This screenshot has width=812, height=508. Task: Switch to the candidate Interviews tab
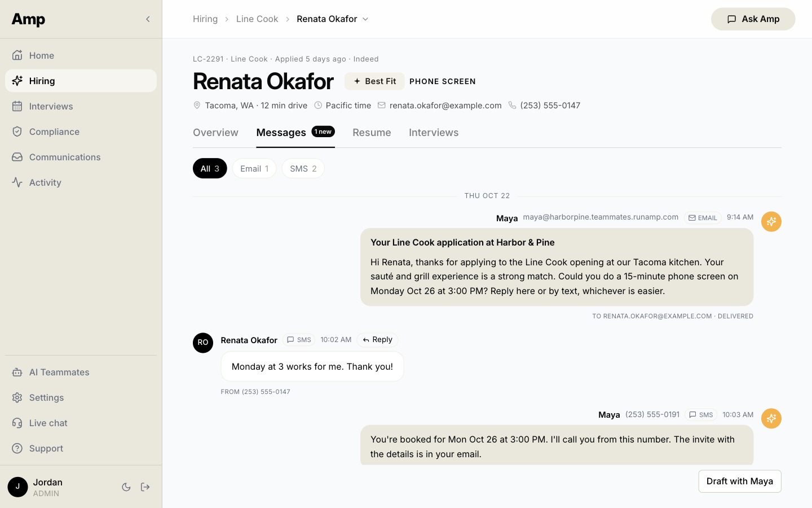point(434,133)
